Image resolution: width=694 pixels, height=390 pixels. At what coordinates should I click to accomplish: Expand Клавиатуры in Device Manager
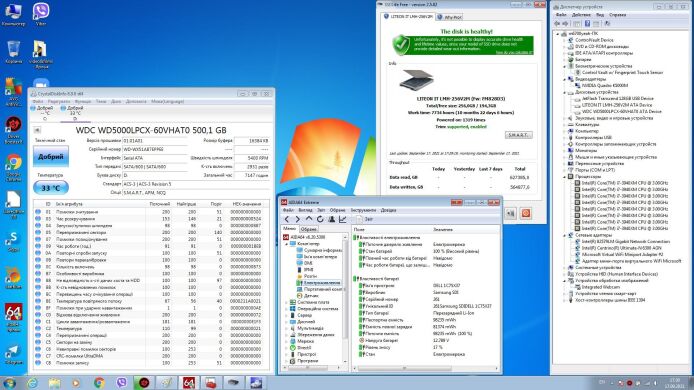(565, 125)
